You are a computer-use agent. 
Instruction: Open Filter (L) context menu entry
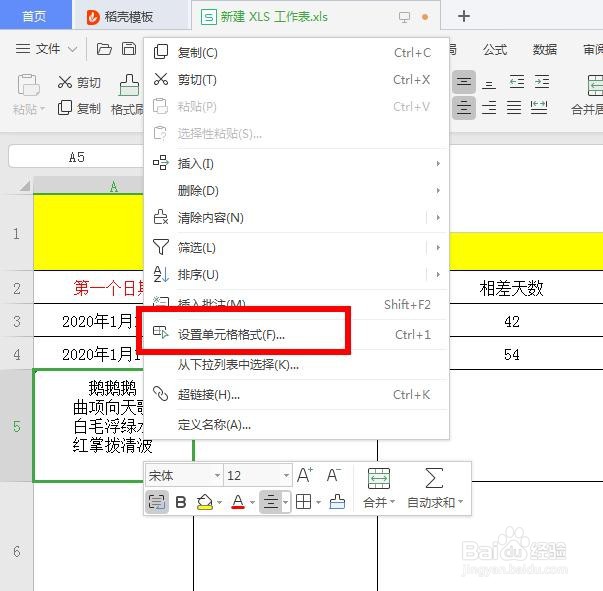tap(296, 247)
